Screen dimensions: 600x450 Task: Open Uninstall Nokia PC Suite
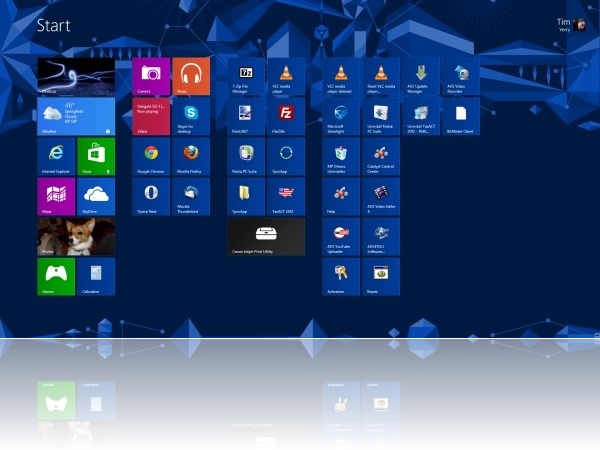(381, 116)
